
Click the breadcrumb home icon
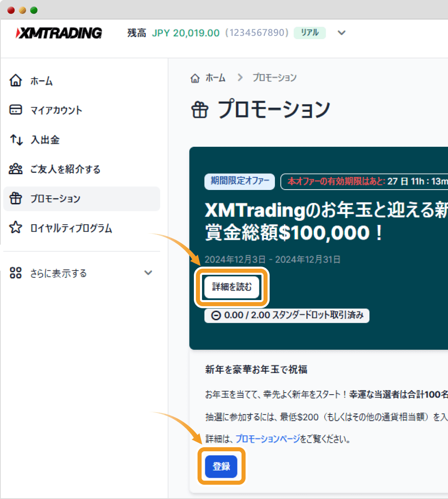(x=195, y=78)
